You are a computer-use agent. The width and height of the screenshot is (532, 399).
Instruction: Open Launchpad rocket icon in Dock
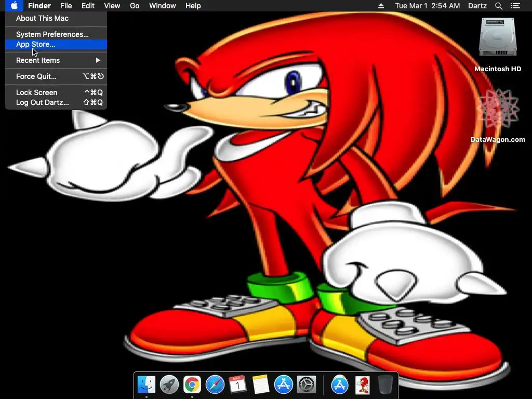(x=169, y=384)
